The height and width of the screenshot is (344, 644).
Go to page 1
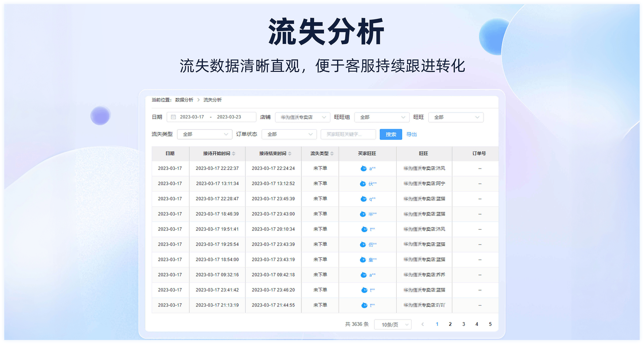point(437,324)
